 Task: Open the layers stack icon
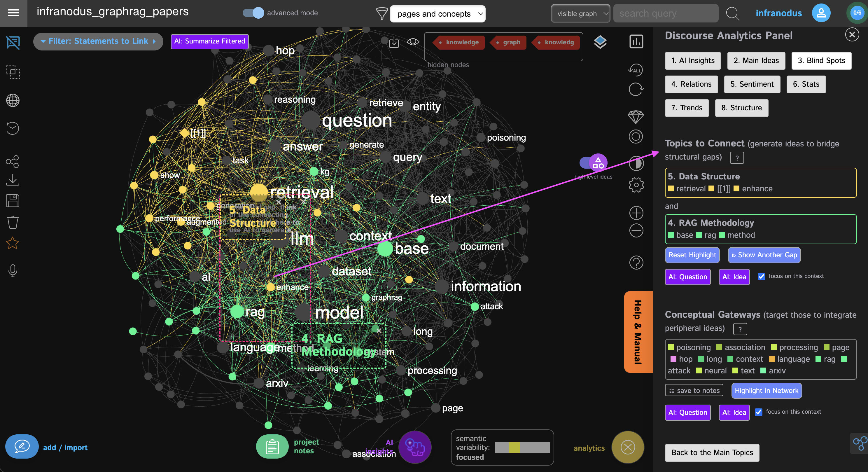coord(600,42)
